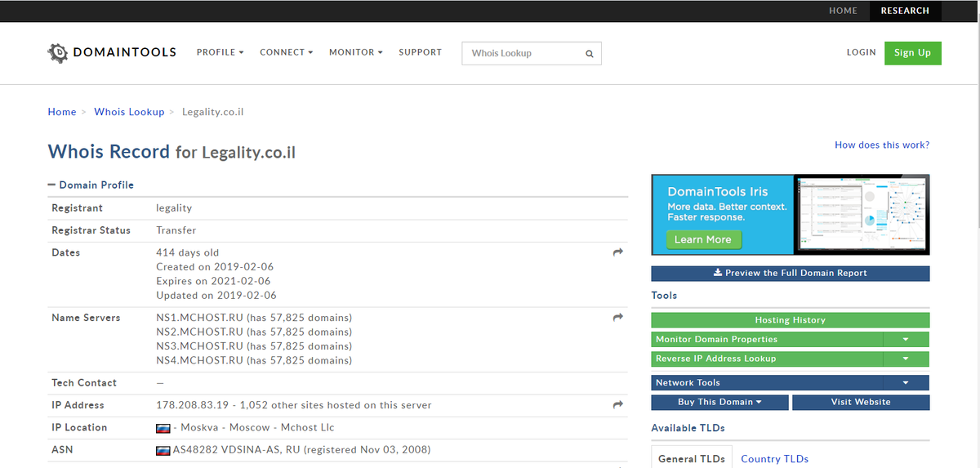
Task: Click share arrow in IP Address row
Action: click(x=618, y=405)
